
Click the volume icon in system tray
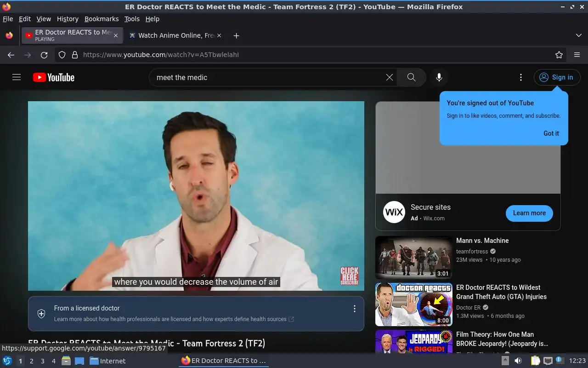[x=518, y=361]
